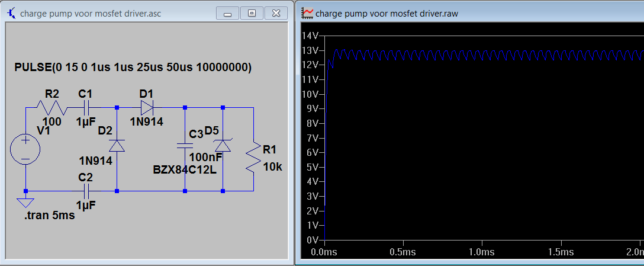Minimize the schematic .asc window
Viewport: 644px width, 266px height.
(228, 12)
